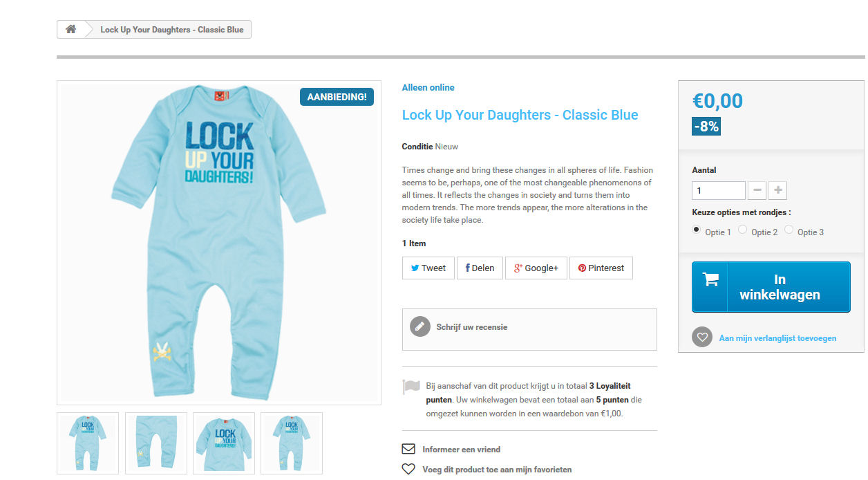Screen dimensions: 868x480
Task: Go to home via breadcrumb house icon
Action: pos(70,29)
